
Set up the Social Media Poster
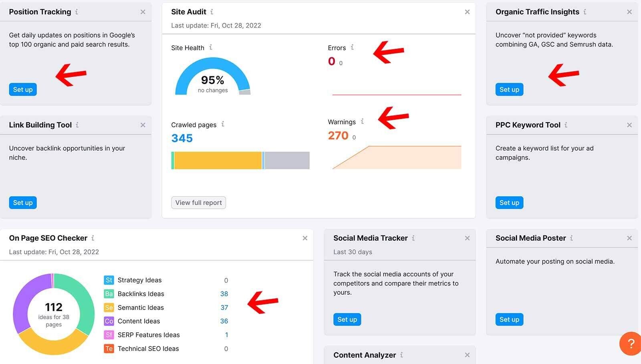click(509, 320)
